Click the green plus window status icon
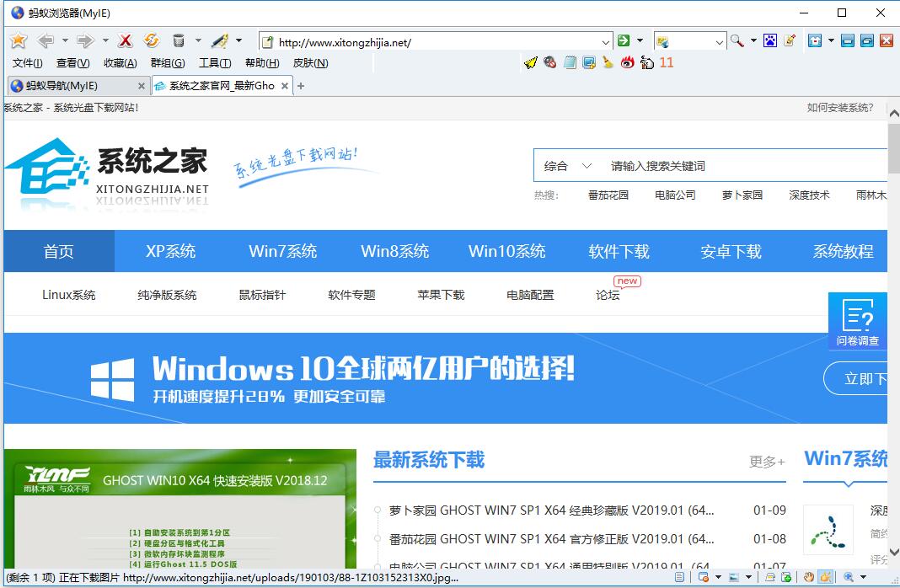Image resolution: width=900 pixels, height=588 pixels. (x=786, y=577)
